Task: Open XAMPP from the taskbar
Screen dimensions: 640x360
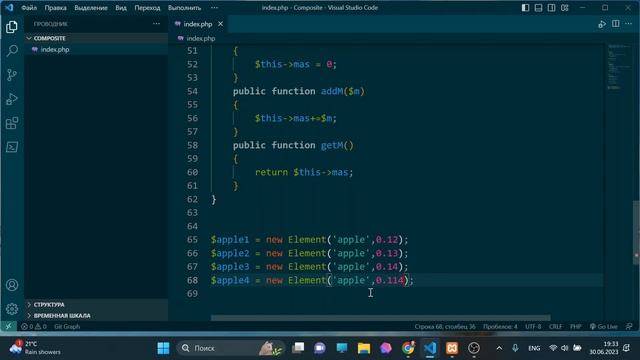Action: [452, 348]
